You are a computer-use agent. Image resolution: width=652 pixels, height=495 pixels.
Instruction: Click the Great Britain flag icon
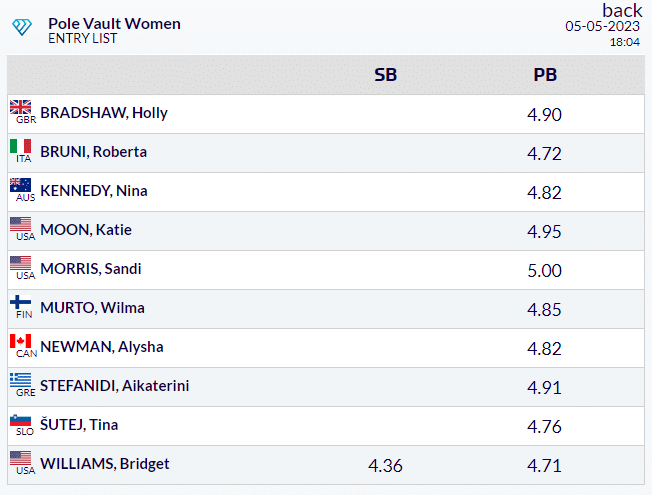click(20, 107)
